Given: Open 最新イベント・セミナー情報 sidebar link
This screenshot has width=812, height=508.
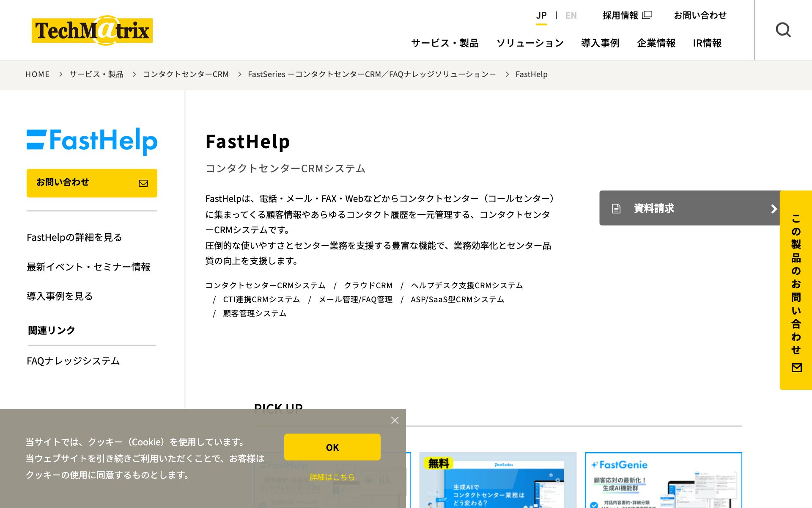Looking at the screenshot, I should [x=88, y=267].
